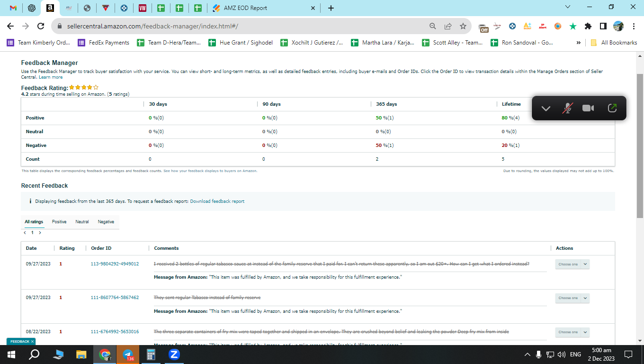
Task: Open Windows taskbar search
Action: (x=34, y=355)
